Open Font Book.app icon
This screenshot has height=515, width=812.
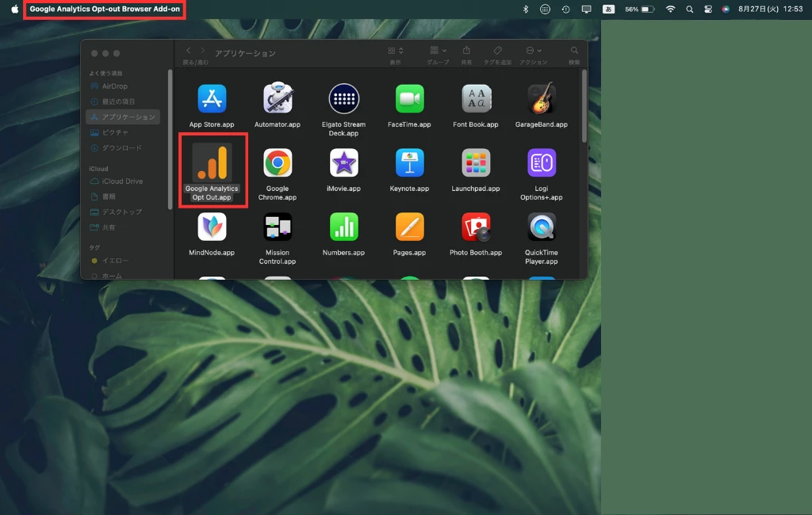pos(476,99)
